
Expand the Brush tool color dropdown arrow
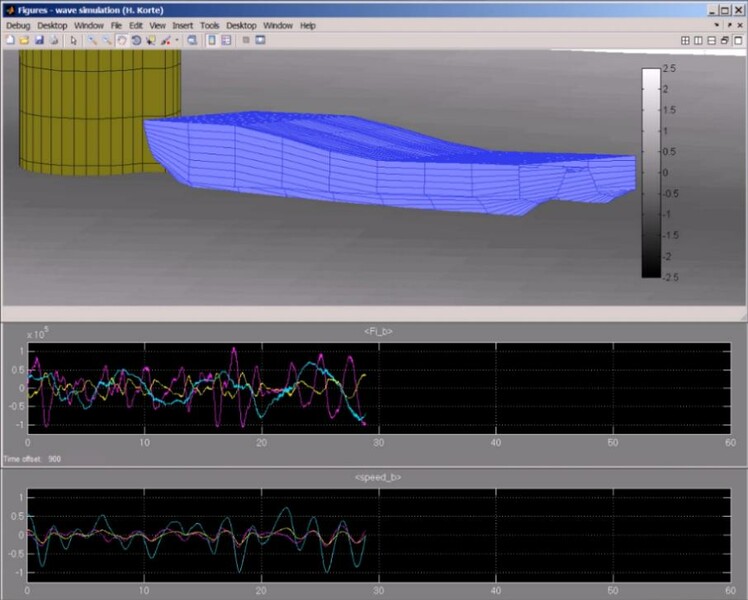point(177,40)
